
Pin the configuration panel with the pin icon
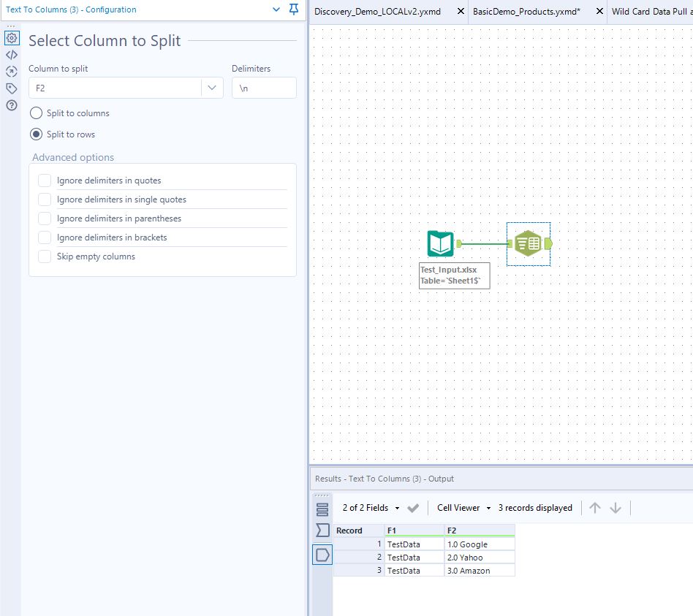click(x=294, y=10)
